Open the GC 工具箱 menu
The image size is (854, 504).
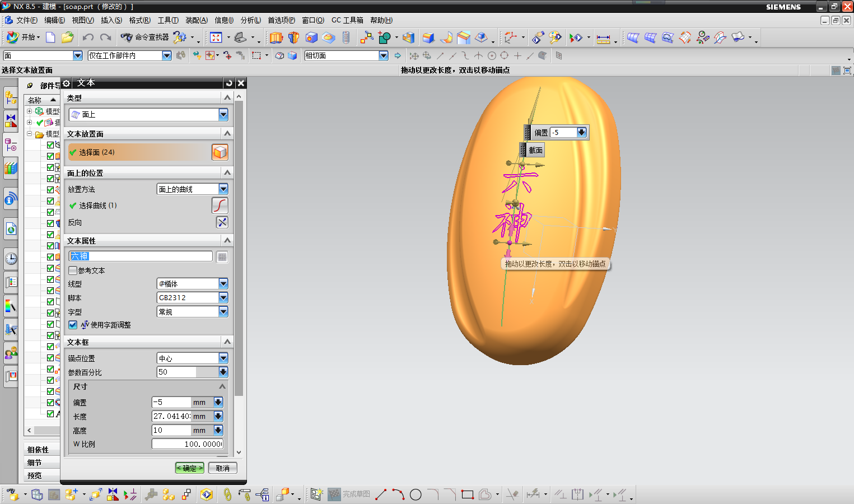[x=347, y=20]
